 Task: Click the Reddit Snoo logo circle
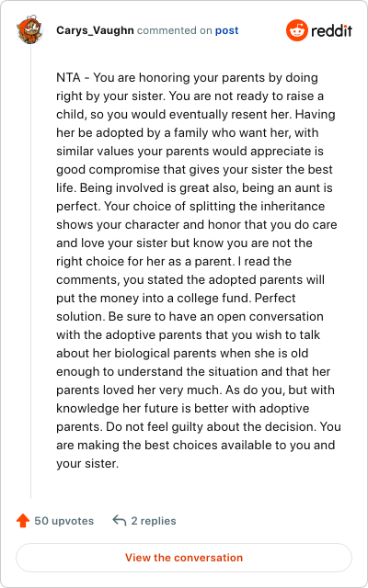tap(296, 30)
